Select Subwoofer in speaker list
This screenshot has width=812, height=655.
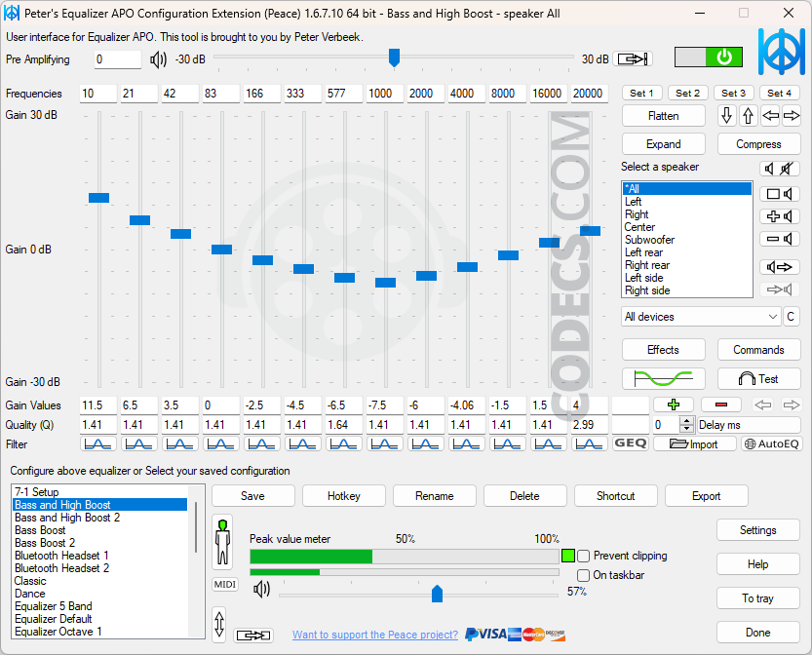click(x=687, y=240)
